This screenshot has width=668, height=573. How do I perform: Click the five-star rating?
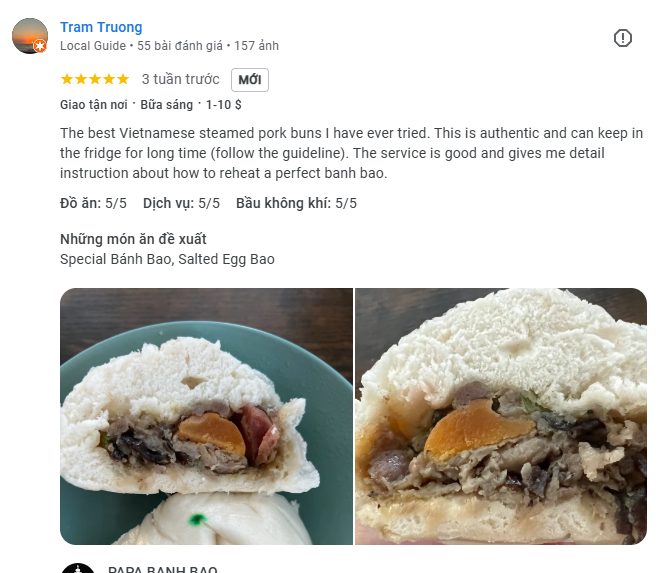click(95, 79)
